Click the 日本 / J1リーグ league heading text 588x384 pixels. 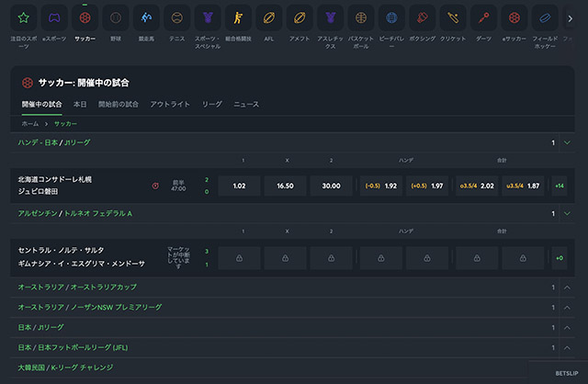tap(40, 327)
